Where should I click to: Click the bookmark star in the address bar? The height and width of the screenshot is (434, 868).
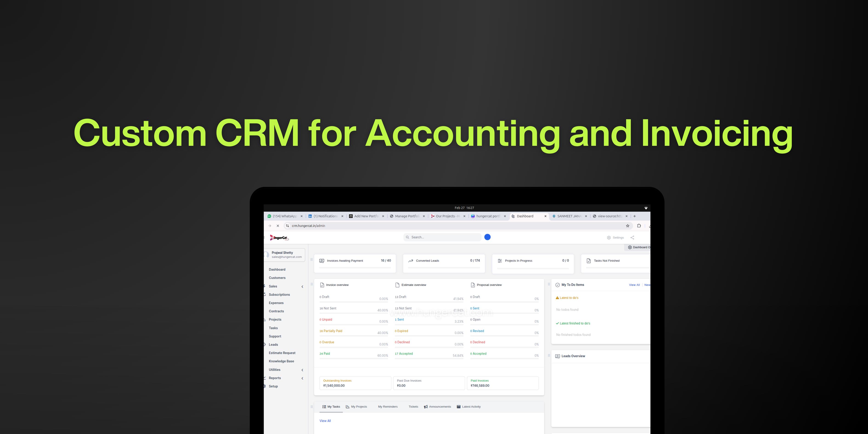click(x=627, y=226)
